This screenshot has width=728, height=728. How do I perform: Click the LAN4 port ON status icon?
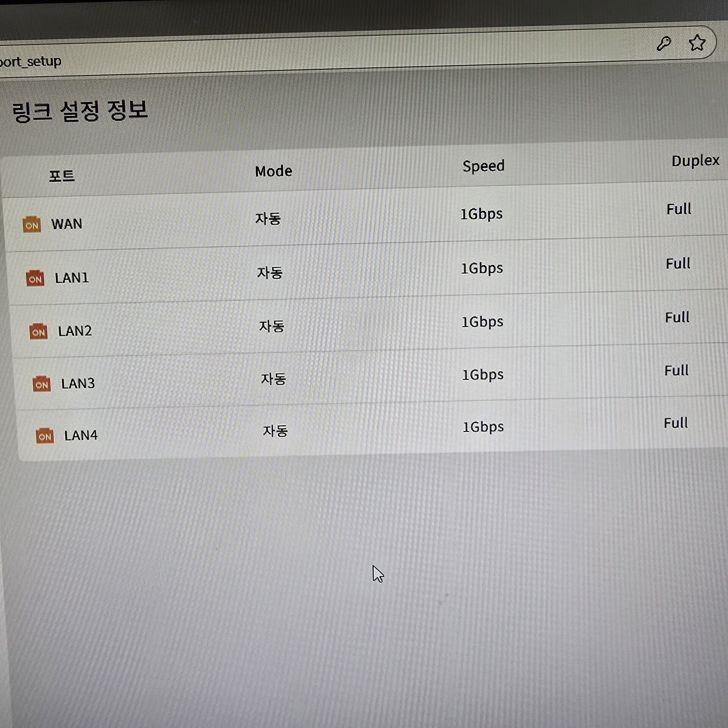[45, 436]
